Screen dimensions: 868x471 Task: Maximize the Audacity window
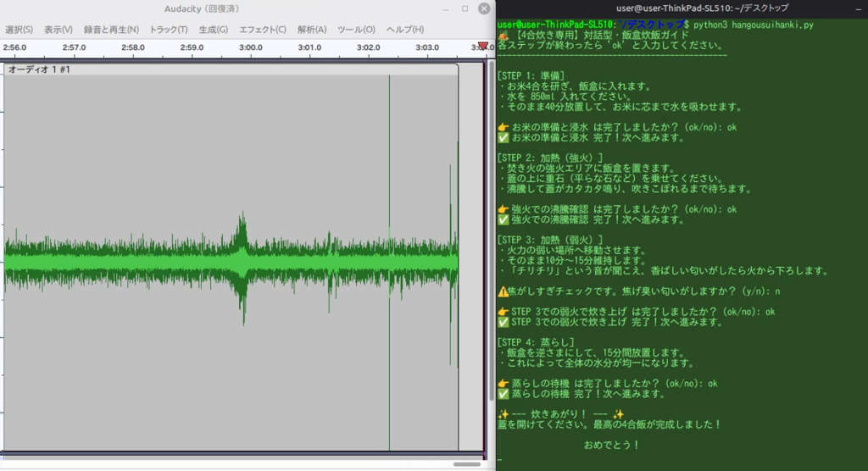465,8
